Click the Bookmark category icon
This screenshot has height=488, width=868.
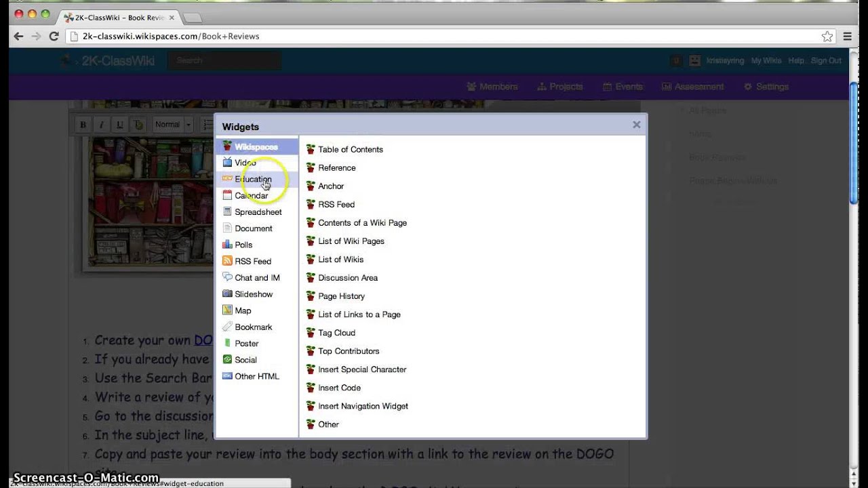click(227, 327)
